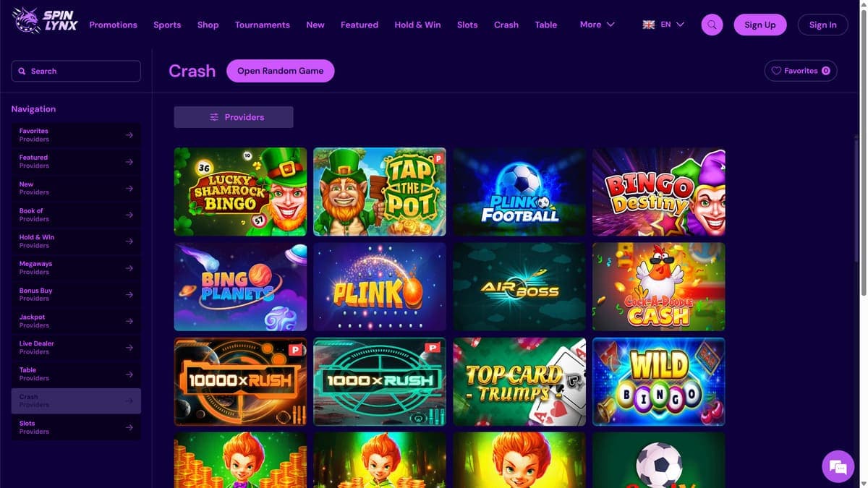Select Live Dealer text in sidebar navigation
The height and width of the screenshot is (488, 868).
[36, 343]
